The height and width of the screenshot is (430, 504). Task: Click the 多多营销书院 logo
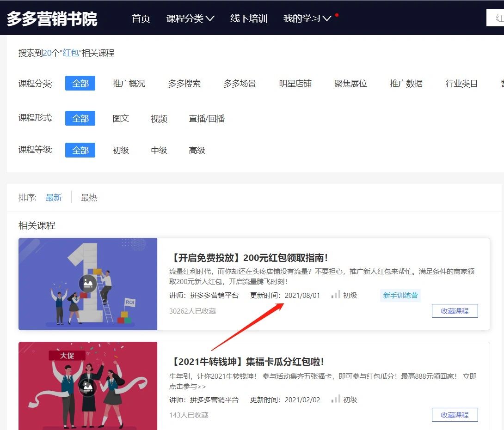(52, 18)
